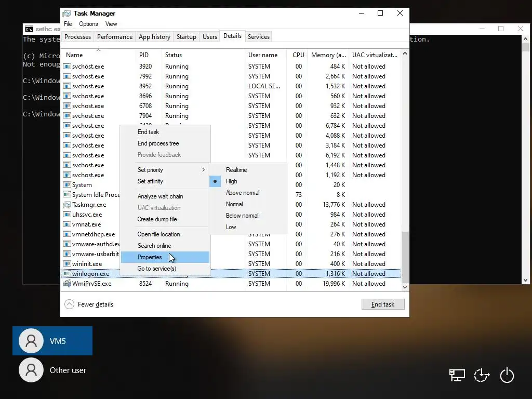
Task: Click the vmware-usbarbitrator process icon
Action: [x=67, y=254]
